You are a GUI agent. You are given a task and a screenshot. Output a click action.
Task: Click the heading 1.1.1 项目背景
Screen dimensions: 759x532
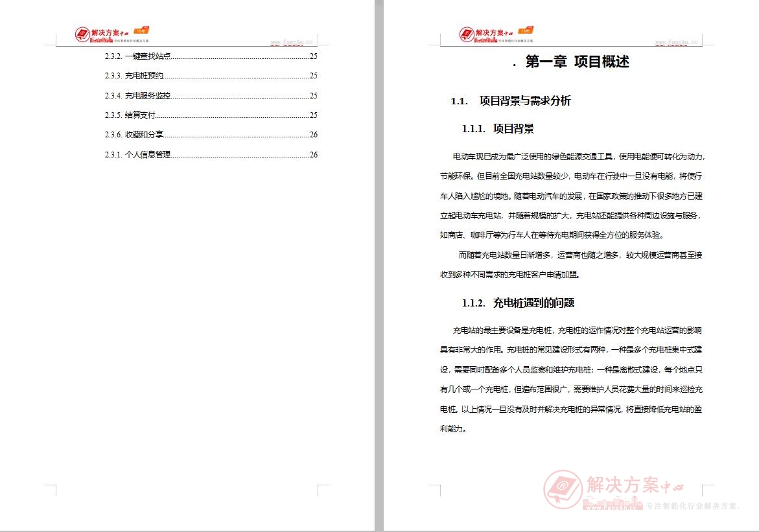click(x=498, y=128)
